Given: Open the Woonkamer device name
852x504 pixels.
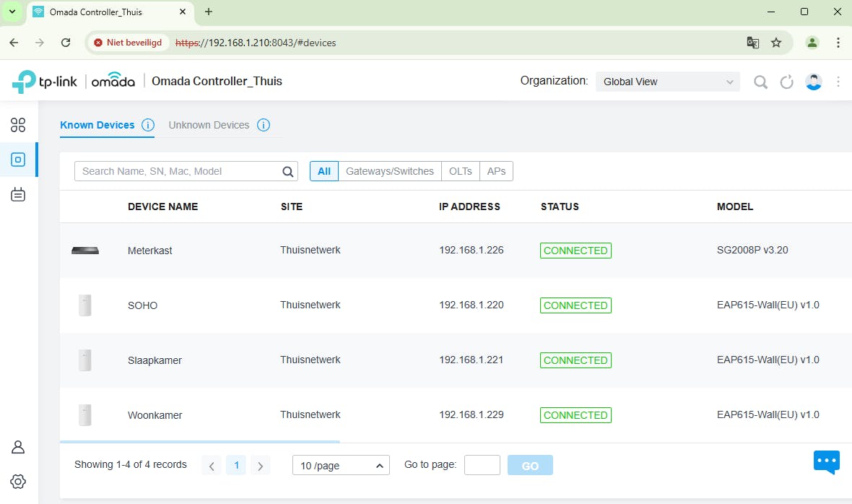Looking at the screenshot, I should [x=155, y=415].
